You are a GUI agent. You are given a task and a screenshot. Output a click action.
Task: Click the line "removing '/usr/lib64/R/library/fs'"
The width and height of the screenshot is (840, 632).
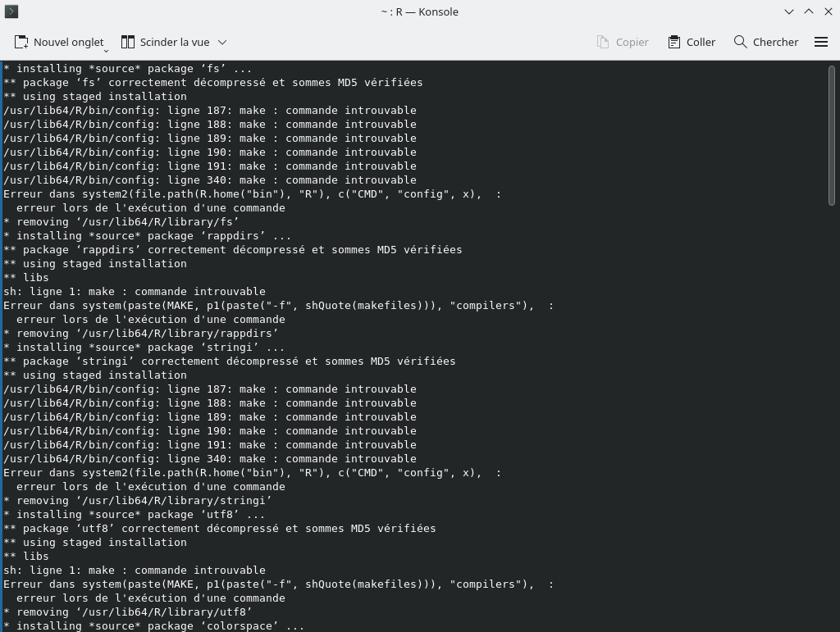pos(121,221)
